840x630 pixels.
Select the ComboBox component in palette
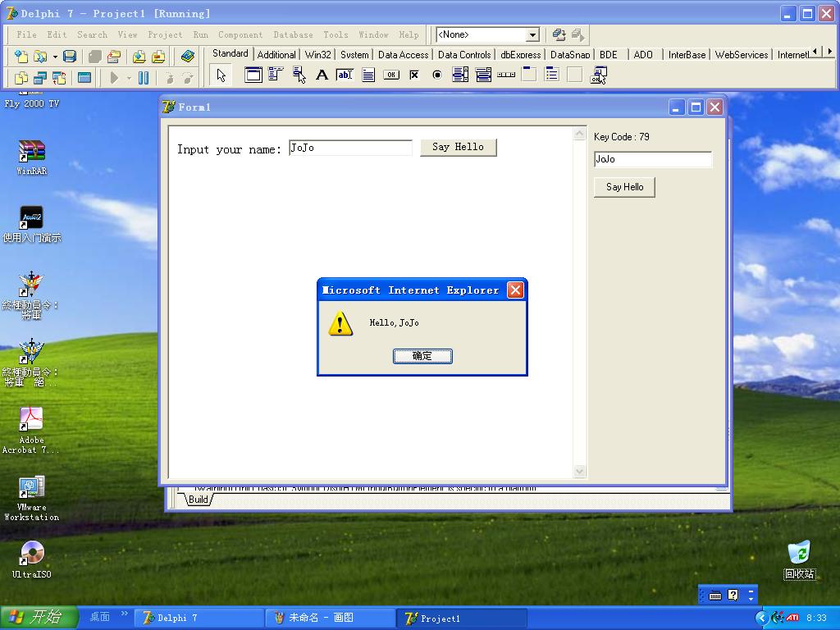click(x=483, y=75)
